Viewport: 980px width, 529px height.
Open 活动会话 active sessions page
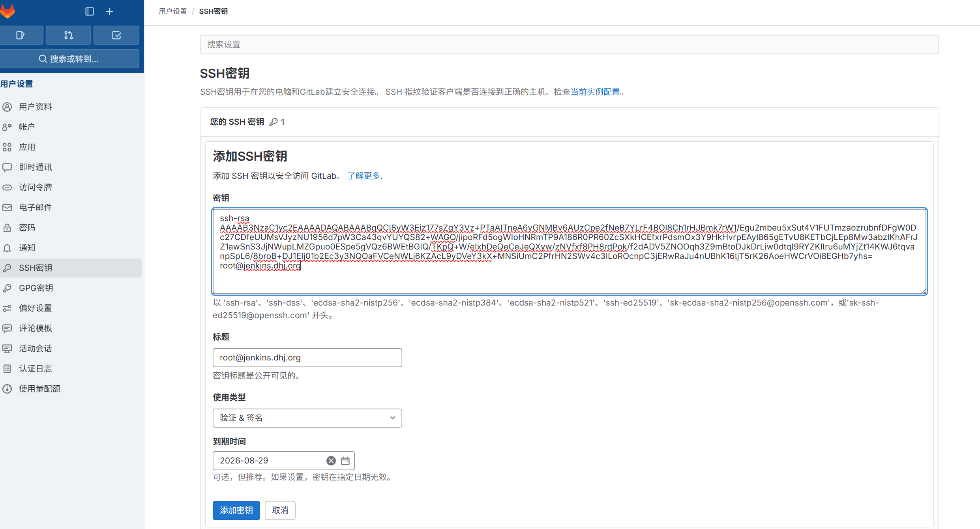click(x=71, y=348)
